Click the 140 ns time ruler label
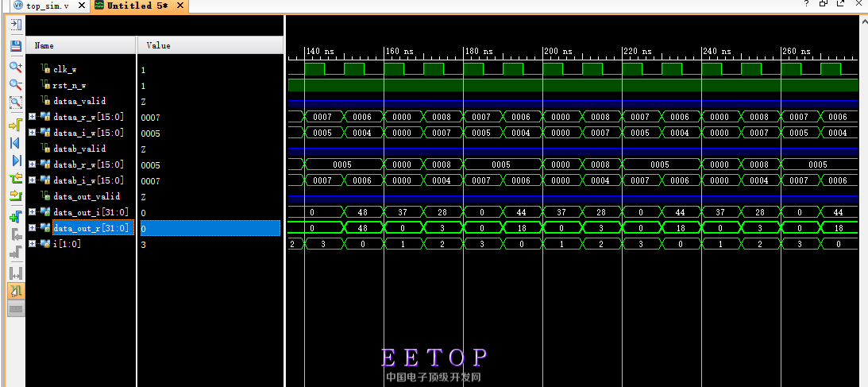 click(x=321, y=51)
